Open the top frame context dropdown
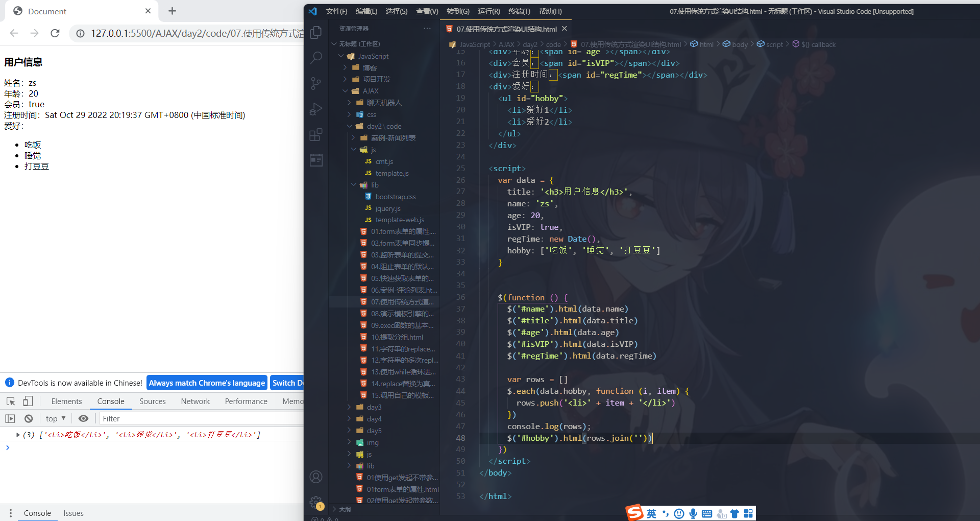Image resolution: width=980 pixels, height=521 pixels. pos(55,418)
